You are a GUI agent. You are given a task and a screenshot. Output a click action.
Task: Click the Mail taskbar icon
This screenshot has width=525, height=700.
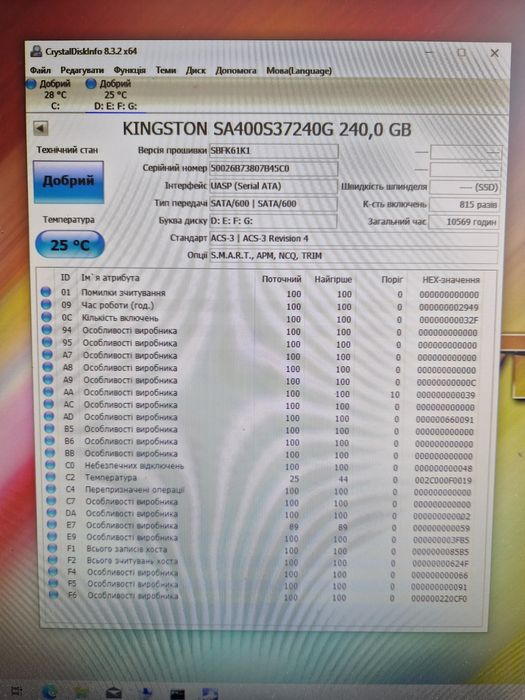click(113, 693)
